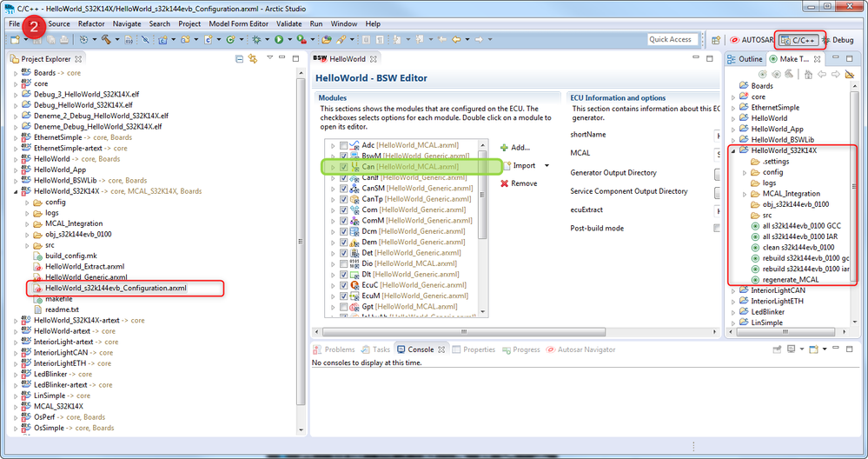The image size is (868, 459).
Task: Click the New Source Folder icon
Action: click(x=185, y=39)
